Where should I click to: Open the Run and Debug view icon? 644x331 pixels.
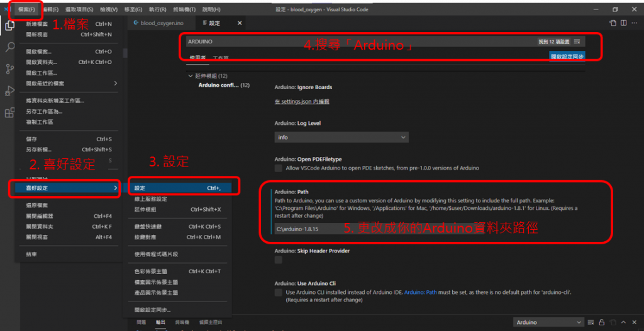[x=9, y=90]
